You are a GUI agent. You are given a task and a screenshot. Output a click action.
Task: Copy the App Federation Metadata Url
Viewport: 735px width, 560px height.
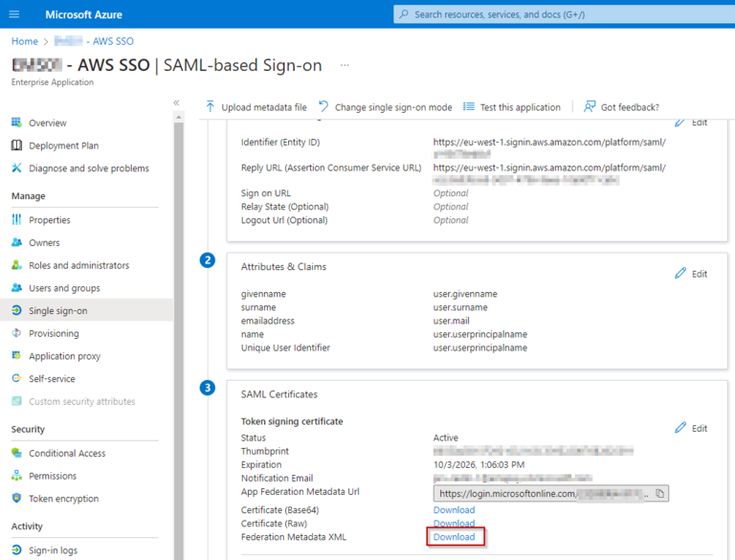[660, 493]
